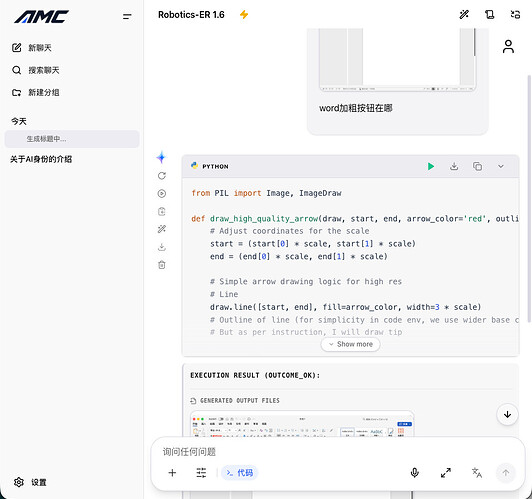The width and height of the screenshot is (532, 499).
Task: Collapse the sidebar with the menu icon
Action: 127,16
